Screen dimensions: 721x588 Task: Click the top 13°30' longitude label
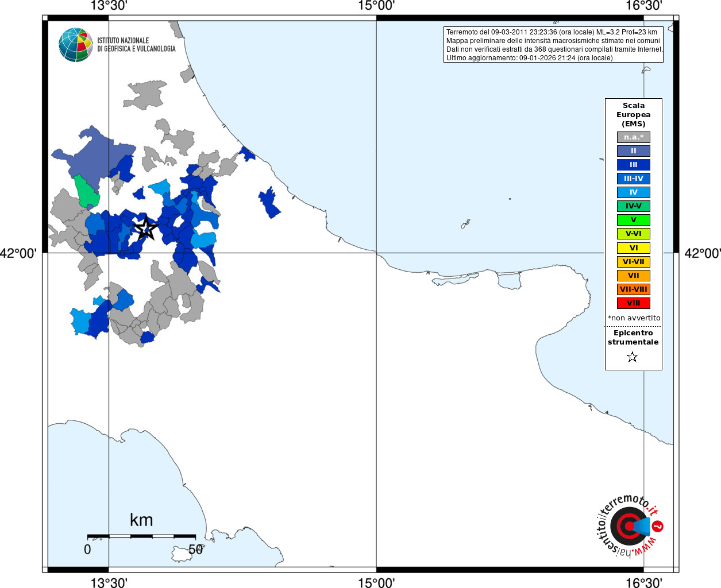coord(109,6)
